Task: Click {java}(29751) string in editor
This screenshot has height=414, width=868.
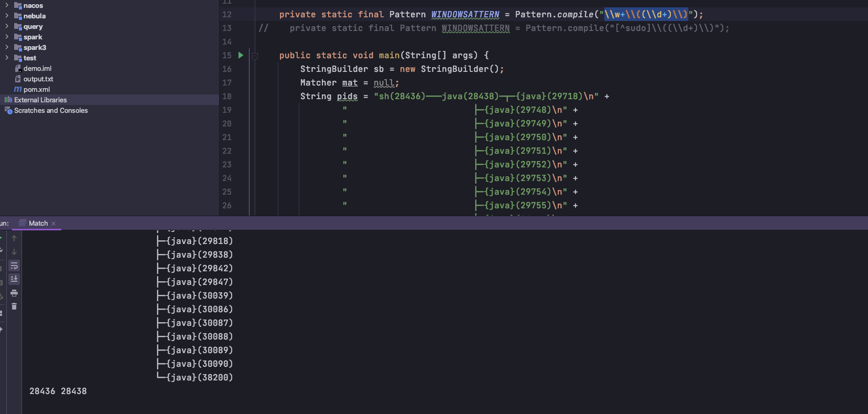Action: pyautogui.click(x=518, y=151)
